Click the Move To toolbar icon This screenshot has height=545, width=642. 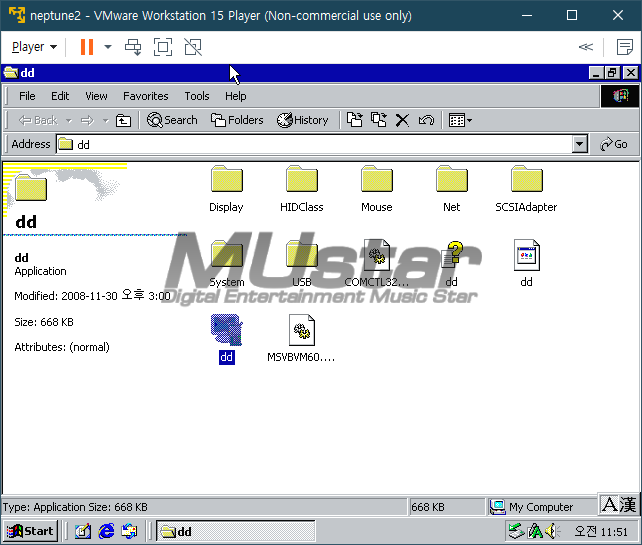(355, 120)
